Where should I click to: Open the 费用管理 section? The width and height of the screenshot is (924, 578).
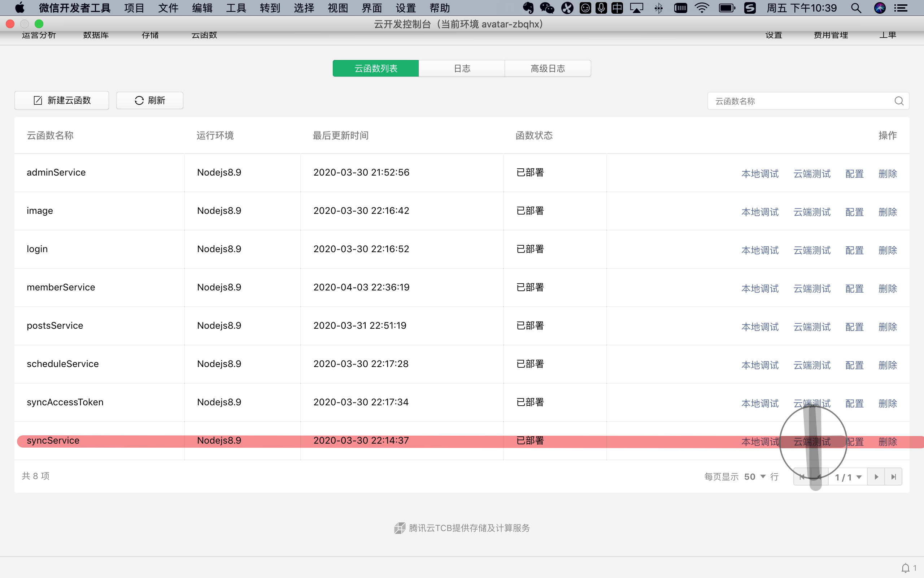[831, 35]
